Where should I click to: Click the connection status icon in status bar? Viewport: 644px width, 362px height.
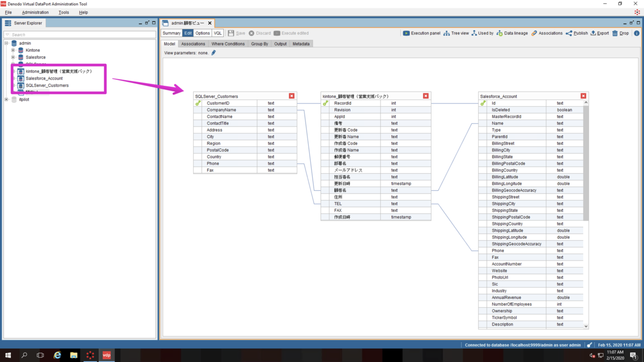click(590, 345)
